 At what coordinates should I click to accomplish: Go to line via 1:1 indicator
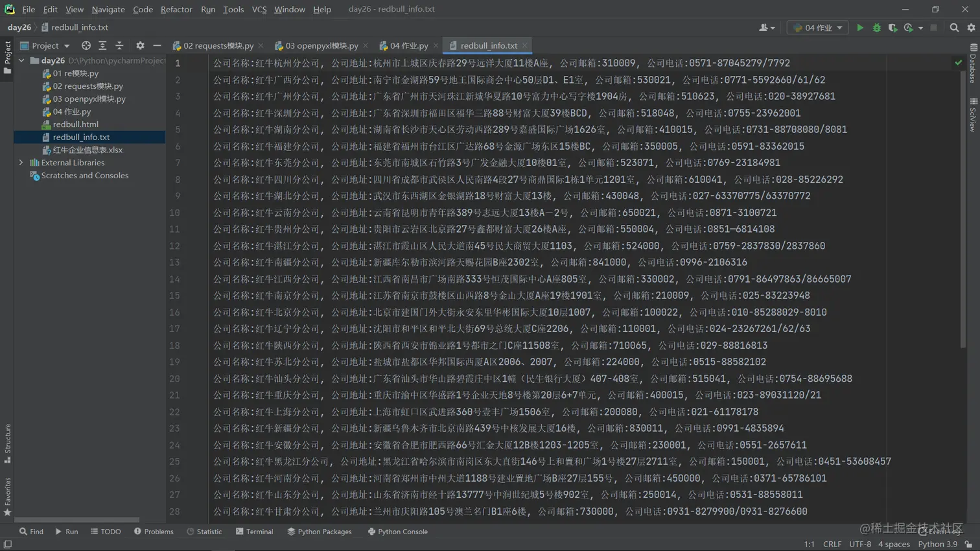[809, 545]
